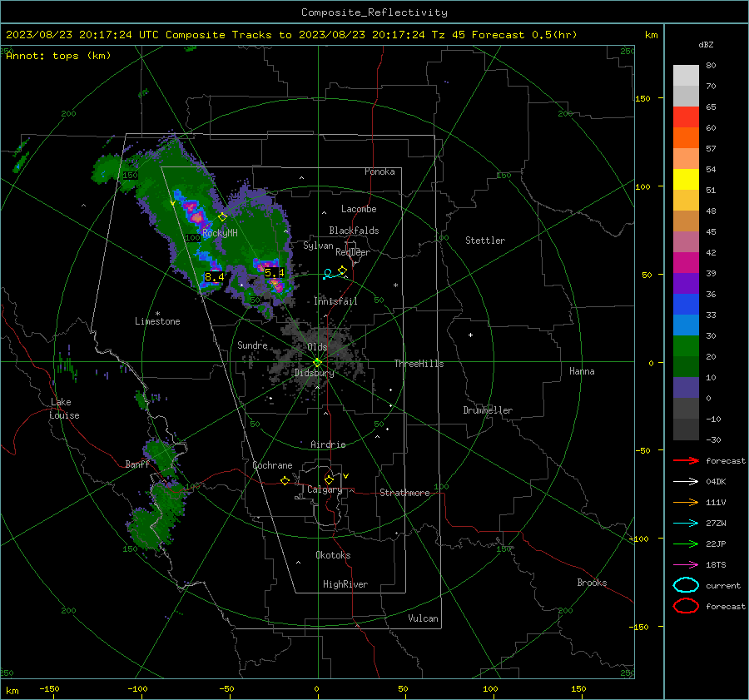Image resolution: width=749 pixels, height=700 pixels.
Task: Click the Banff city label
Action: click(137, 464)
